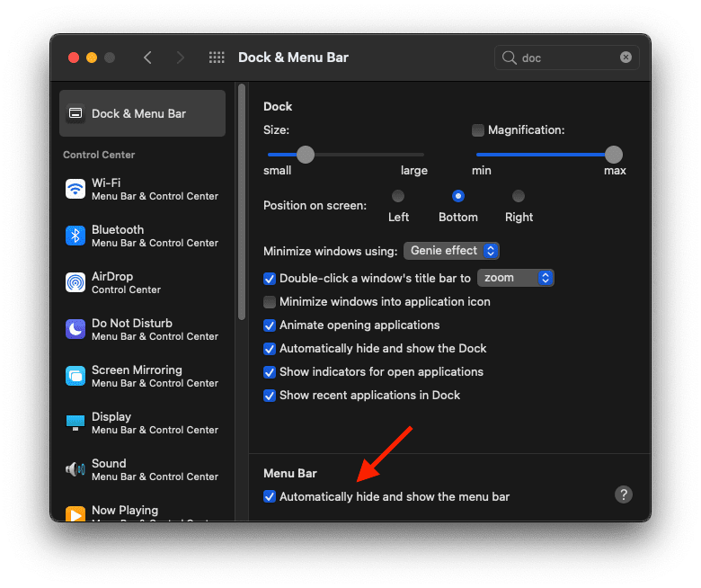701x588 pixels.
Task: Click the search field containing doc
Action: (x=566, y=58)
